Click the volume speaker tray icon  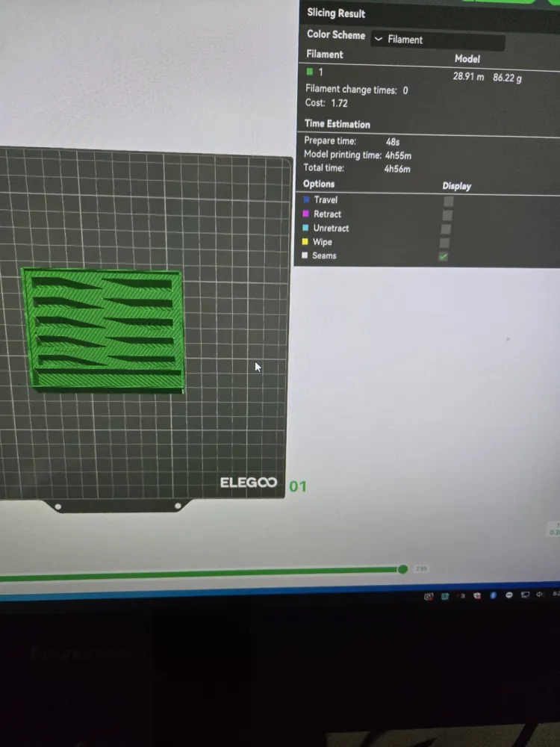point(540,594)
